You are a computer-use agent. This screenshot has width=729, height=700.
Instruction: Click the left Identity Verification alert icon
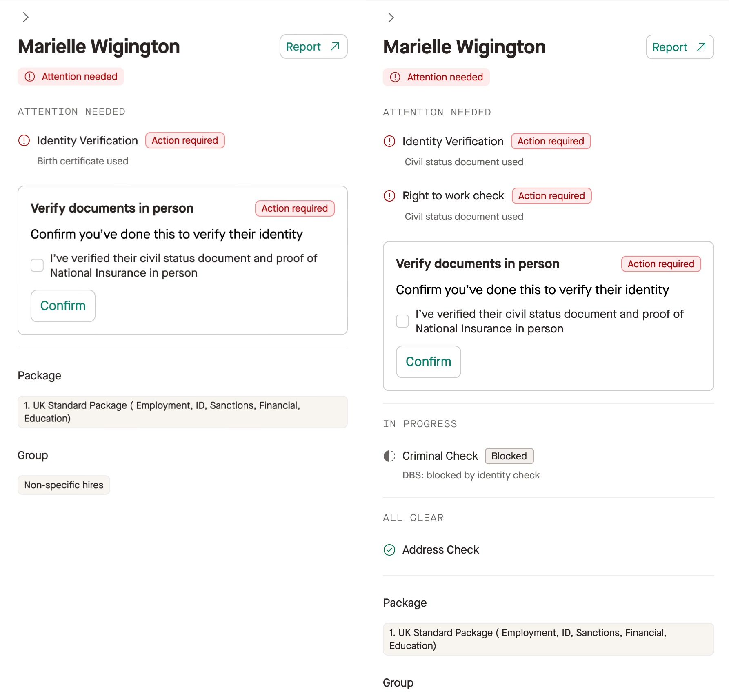point(24,141)
